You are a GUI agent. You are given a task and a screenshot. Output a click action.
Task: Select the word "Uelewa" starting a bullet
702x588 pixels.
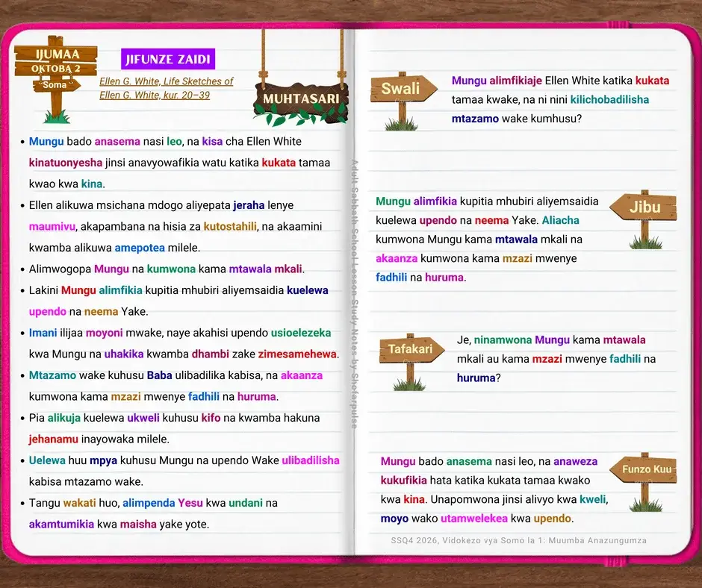point(47,460)
